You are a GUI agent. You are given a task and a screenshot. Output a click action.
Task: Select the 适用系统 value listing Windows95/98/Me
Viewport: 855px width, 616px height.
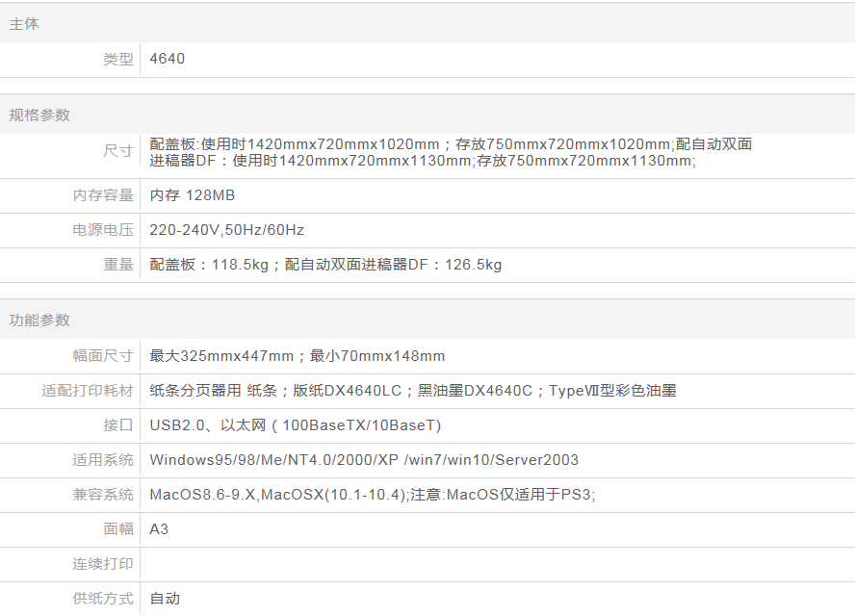(364, 460)
